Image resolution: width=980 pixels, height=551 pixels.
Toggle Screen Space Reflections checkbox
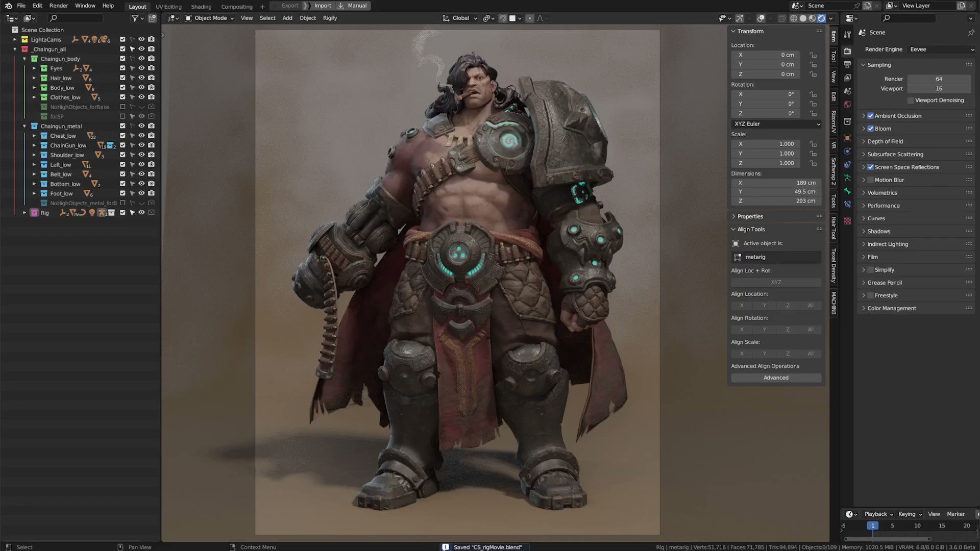870,167
